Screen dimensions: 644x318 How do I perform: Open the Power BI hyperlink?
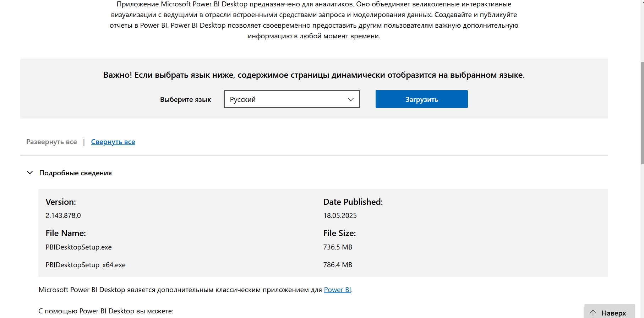(x=337, y=290)
